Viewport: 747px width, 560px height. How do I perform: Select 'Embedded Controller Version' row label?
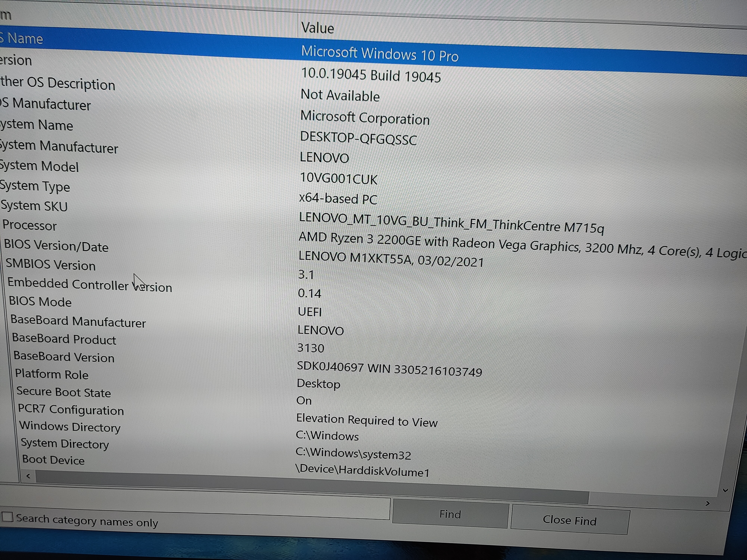coord(90,285)
